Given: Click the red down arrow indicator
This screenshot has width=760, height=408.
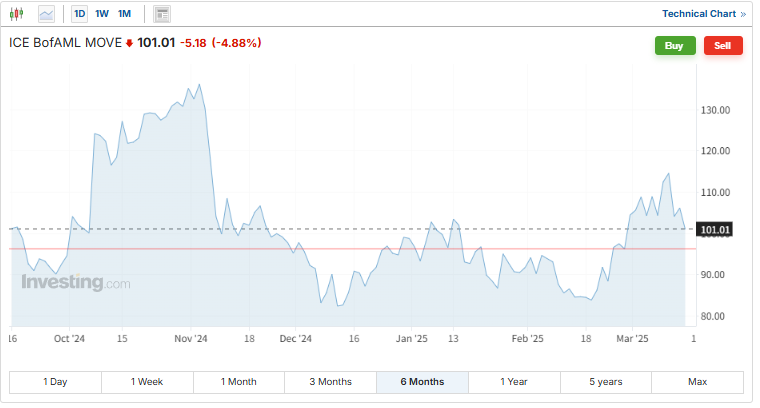Looking at the screenshot, I should click(x=129, y=44).
